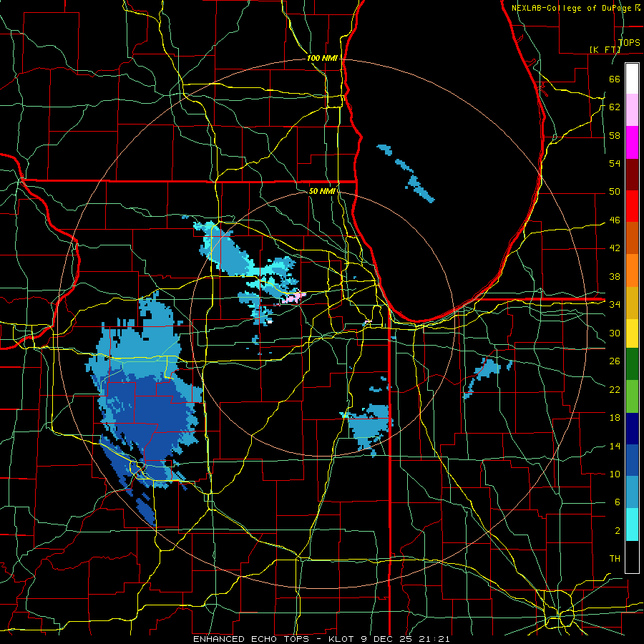Click the 34 legend value
644x644 pixels.
tap(615, 304)
